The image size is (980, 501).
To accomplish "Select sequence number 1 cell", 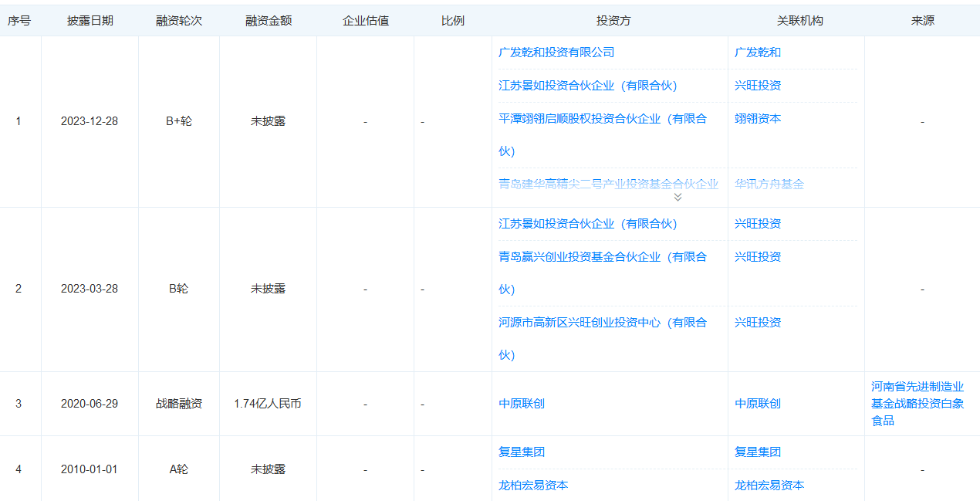I will pos(19,122).
